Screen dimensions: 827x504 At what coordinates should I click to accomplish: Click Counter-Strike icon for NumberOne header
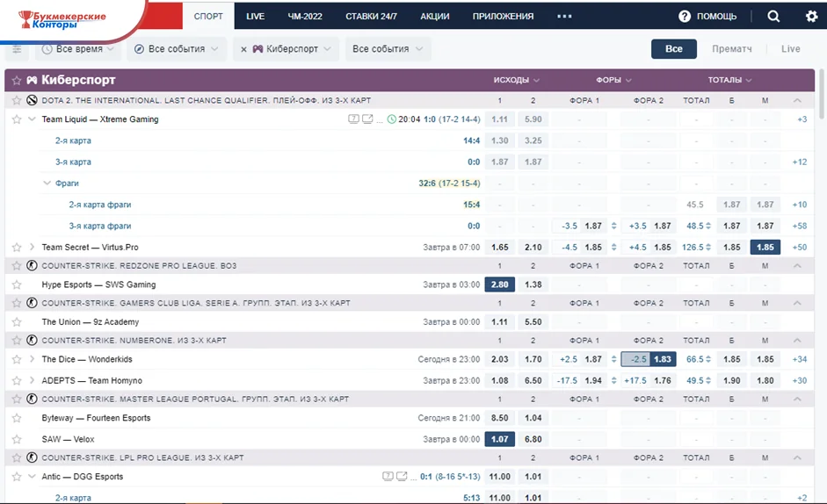32,341
